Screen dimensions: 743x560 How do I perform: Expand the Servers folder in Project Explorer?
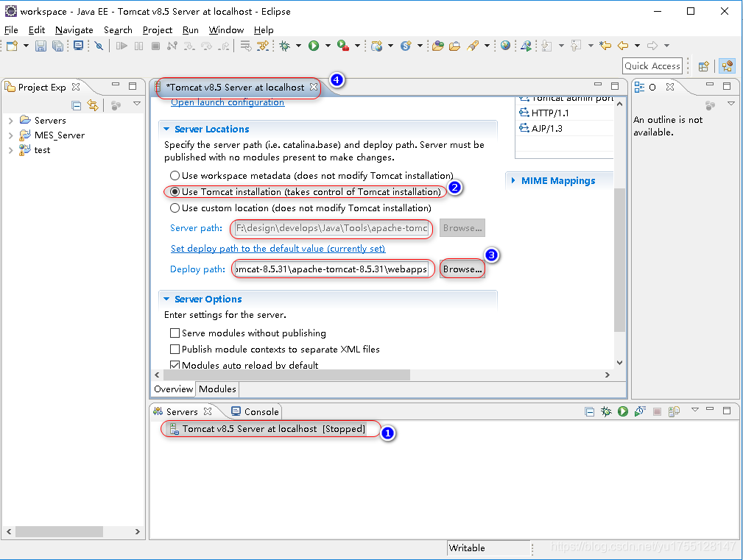tap(10, 121)
